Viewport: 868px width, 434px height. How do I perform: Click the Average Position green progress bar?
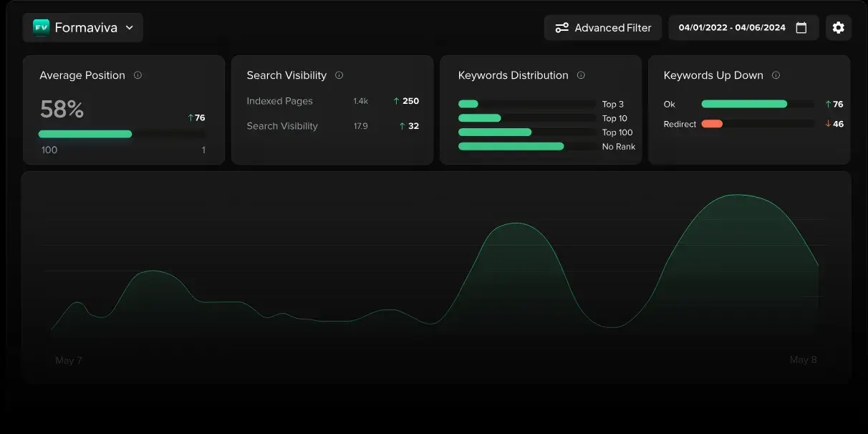pos(85,134)
